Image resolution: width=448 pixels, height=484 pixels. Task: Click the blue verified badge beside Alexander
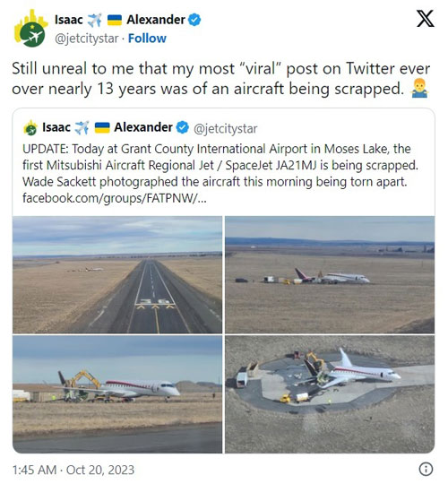pyautogui.click(x=194, y=20)
